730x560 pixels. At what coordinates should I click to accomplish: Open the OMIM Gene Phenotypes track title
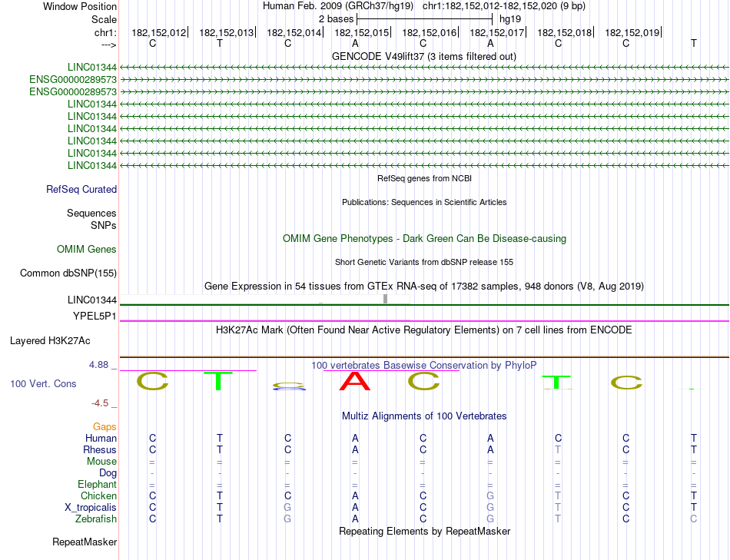click(x=424, y=238)
